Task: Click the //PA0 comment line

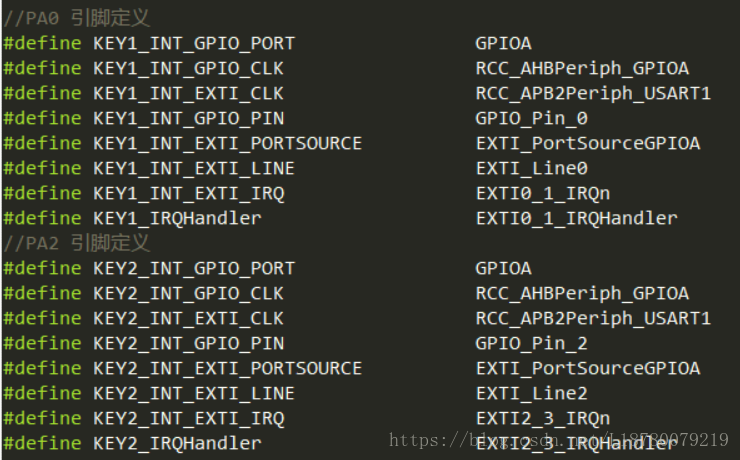Action: click(76, 18)
